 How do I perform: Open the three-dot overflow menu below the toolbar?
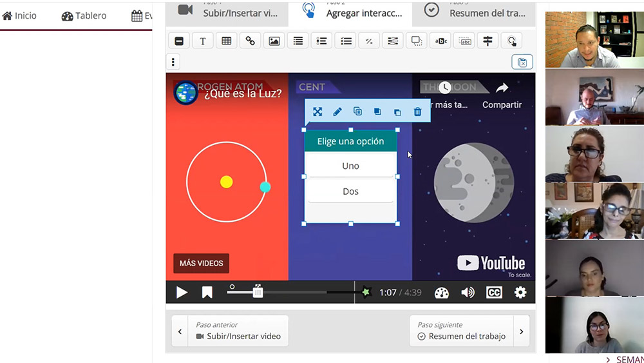click(x=173, y=62)
